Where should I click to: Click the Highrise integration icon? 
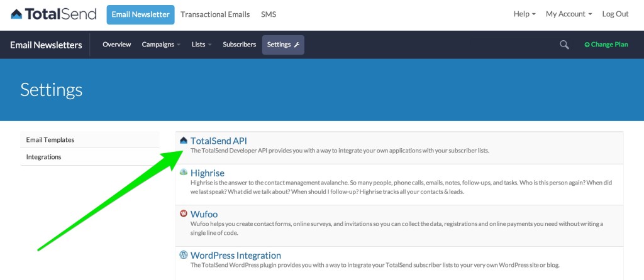tap(184, 173)
